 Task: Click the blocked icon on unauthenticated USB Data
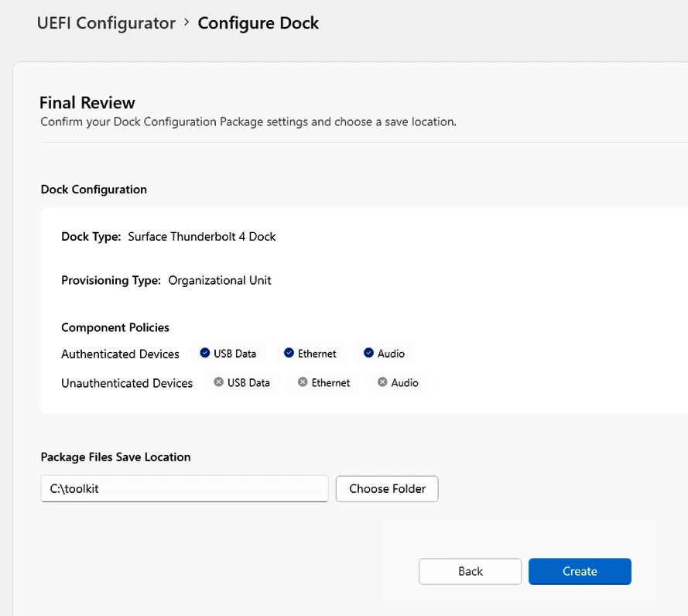(218, 382)
